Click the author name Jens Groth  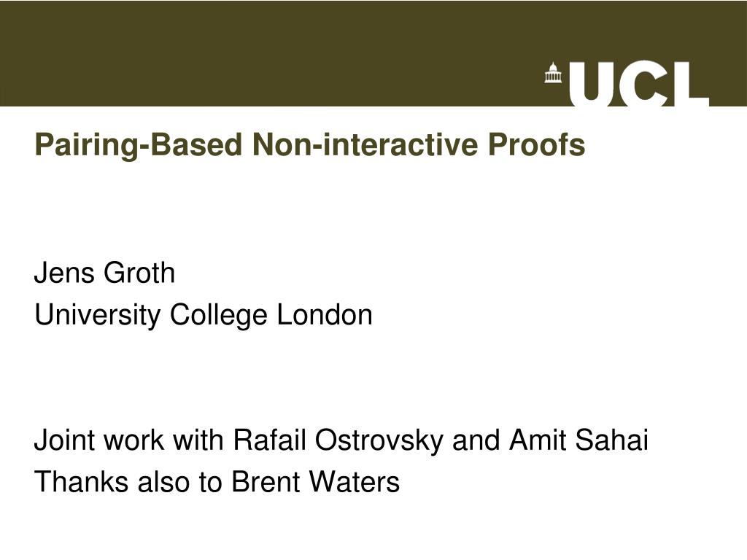pyautogui.click(x=105, y=273)
